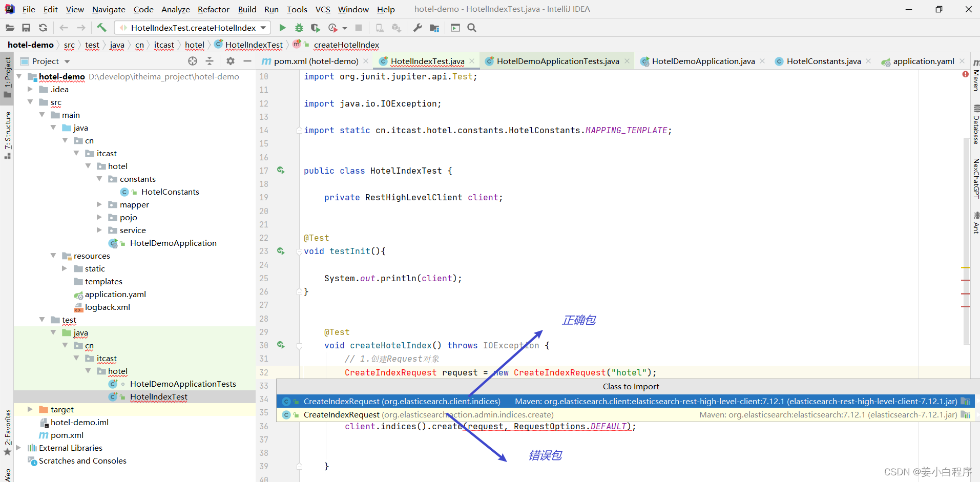The width and height of the screenshot is (980, 482).
Task: Open Settings wrench icon in toolbar
Action: (418, 28)
